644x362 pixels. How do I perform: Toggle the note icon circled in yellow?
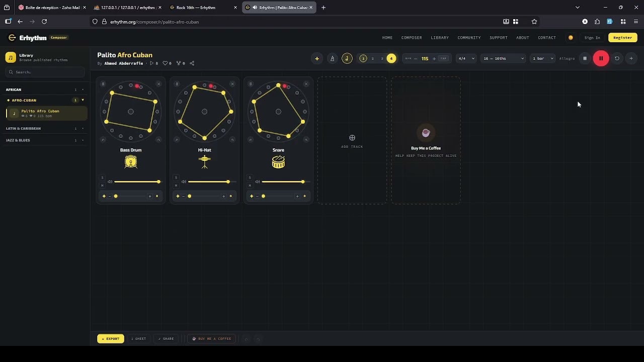pos(347,58)
